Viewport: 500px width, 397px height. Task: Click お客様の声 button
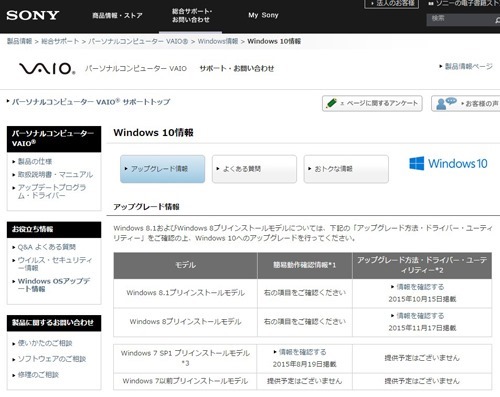tap(466, 104)
